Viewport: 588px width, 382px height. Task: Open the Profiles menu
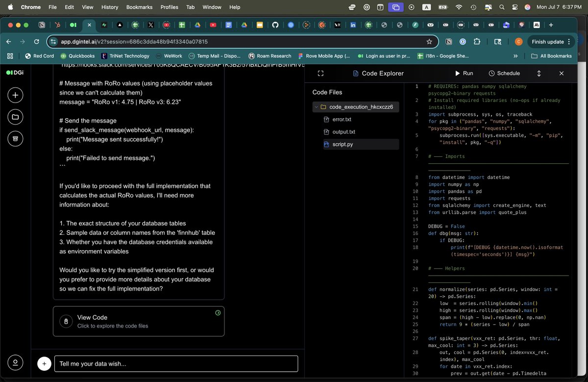point(169,7)
